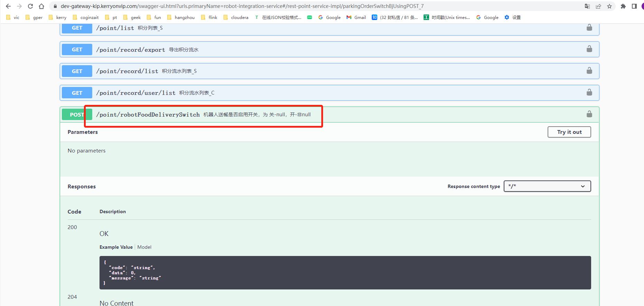Click the Parameters section heading
The image size is (644, 306).
tap(83, 132)
